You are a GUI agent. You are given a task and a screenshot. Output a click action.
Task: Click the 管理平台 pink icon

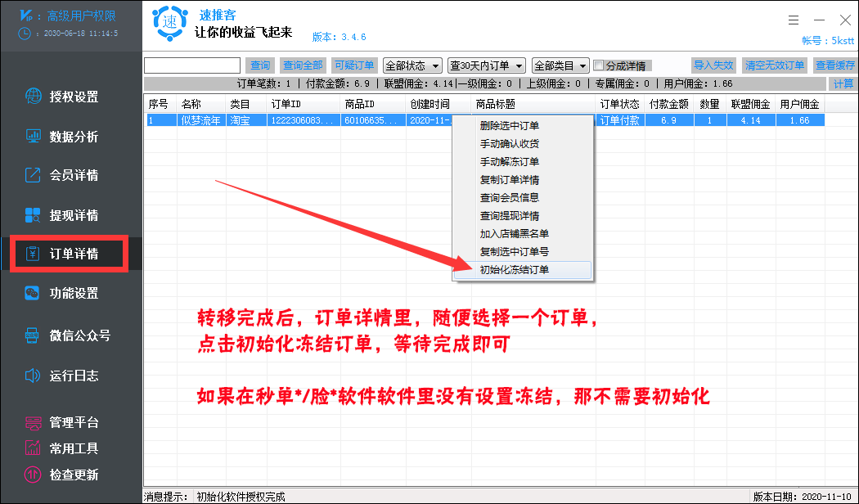pos(33,422)
